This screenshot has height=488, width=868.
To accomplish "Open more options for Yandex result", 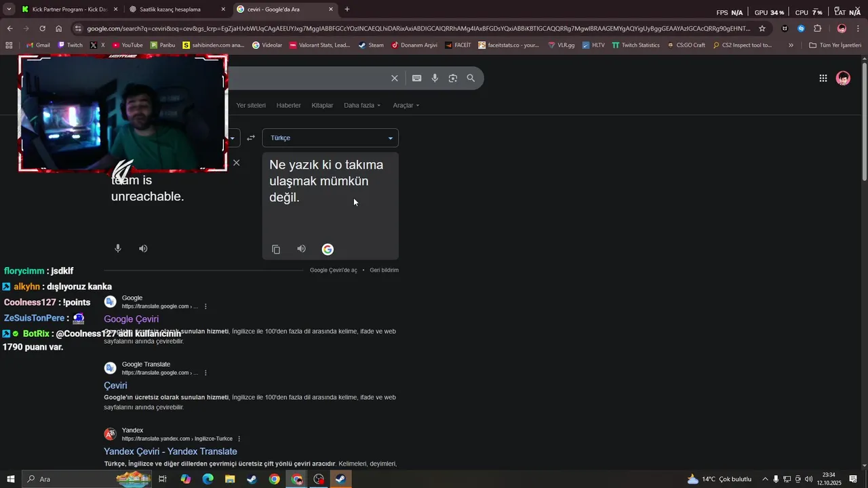I will [x=239, y=439].
